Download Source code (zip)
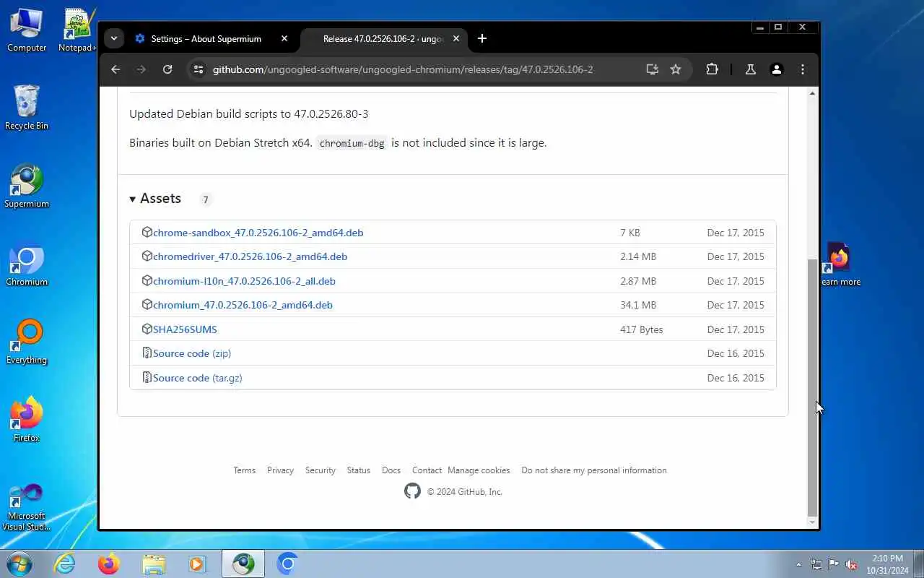Screen dimensions: 924x578 tap(192, 353)
